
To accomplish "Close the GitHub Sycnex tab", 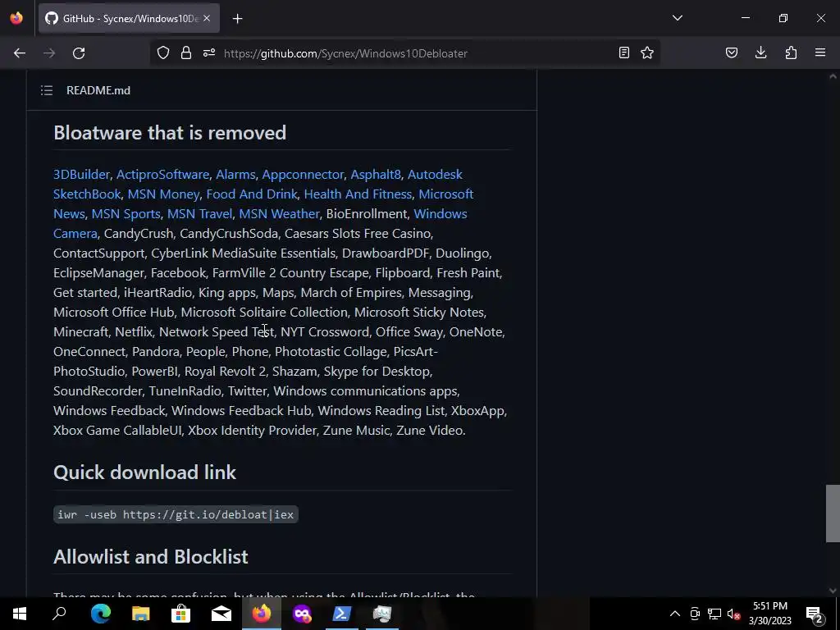I will [x=207, y=19].
